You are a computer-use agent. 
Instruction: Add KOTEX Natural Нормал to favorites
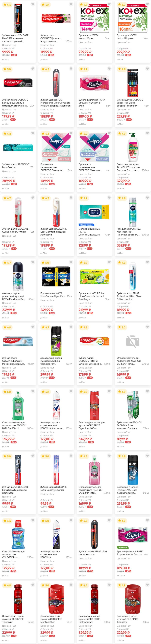click(x=147, y=4)
